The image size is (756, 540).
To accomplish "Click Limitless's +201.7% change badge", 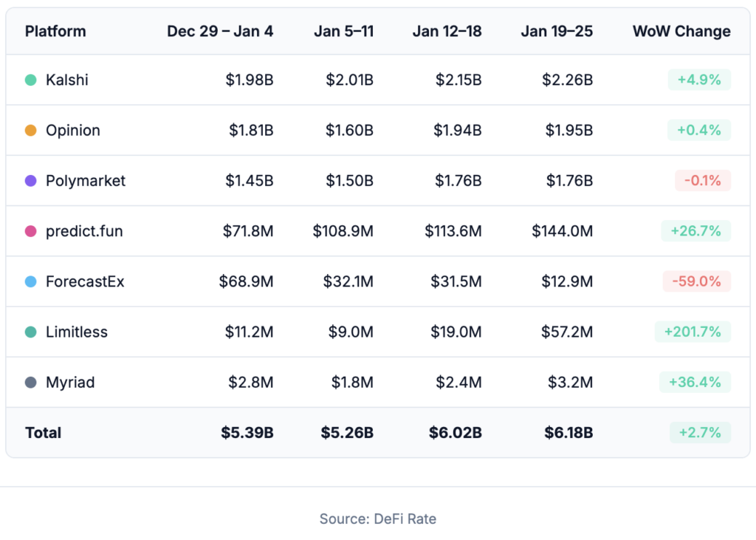I will tap(693, 332).
